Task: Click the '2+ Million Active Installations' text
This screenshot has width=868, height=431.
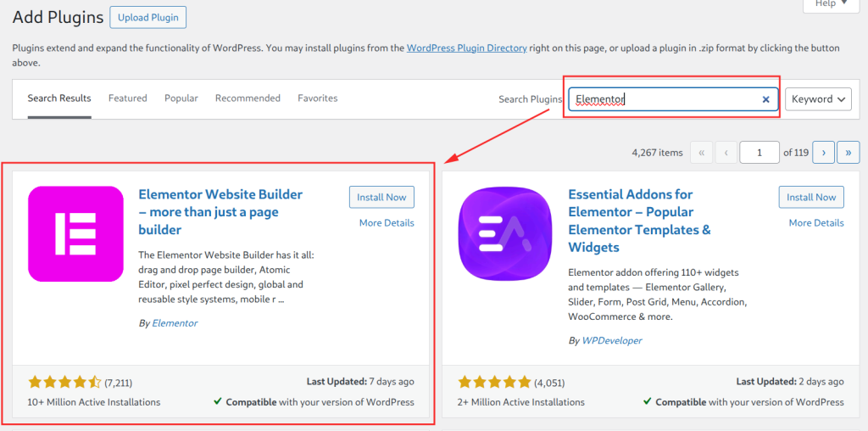Action: pos(521,402)
